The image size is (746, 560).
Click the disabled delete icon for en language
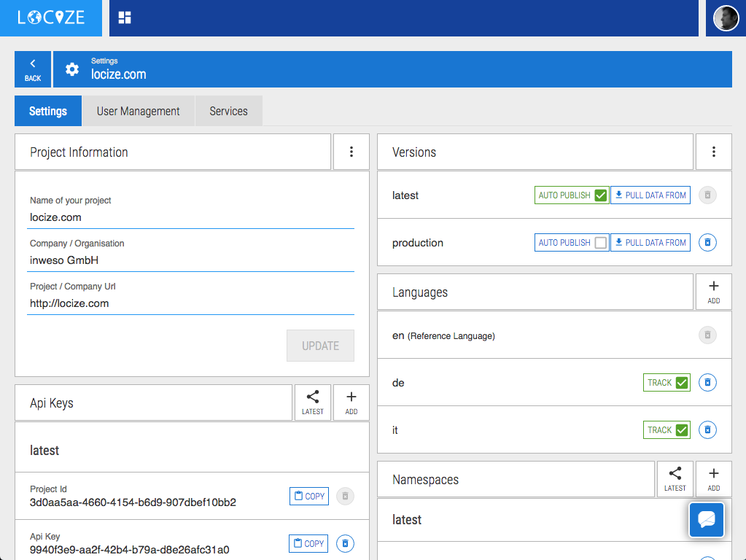[707, 335]
